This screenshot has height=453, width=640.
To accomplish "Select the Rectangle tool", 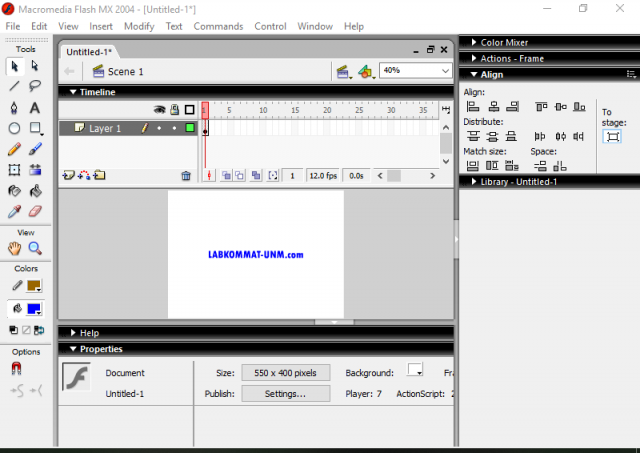I will tap(36, 129).
